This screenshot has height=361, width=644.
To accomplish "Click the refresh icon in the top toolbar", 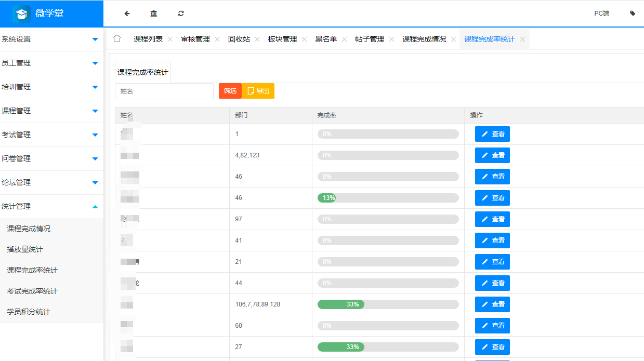I will point(180,13).
